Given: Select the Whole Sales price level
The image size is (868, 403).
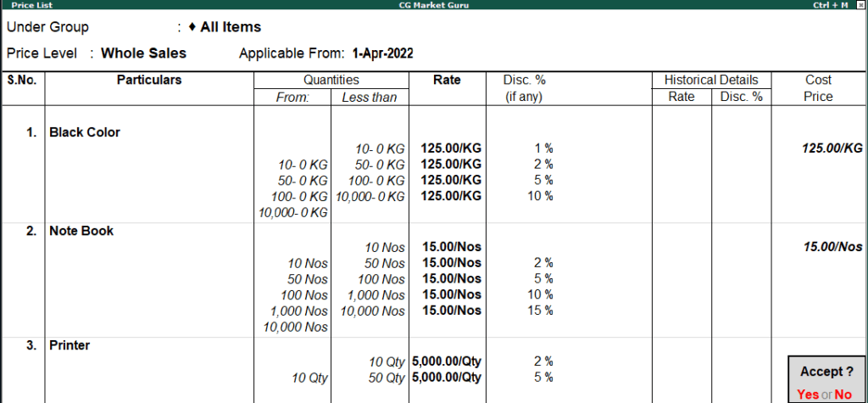Looking at the screenshot, I should click(x=144, y=53).
